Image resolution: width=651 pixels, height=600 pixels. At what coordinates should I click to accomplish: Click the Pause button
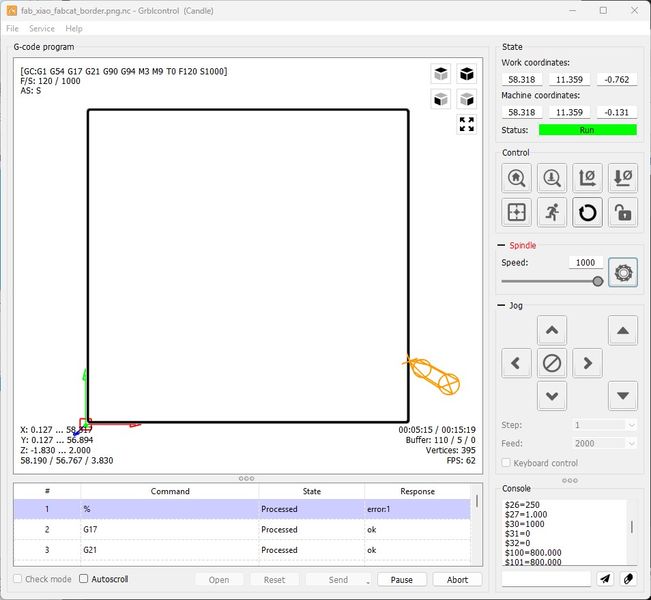tap(401, 580)
